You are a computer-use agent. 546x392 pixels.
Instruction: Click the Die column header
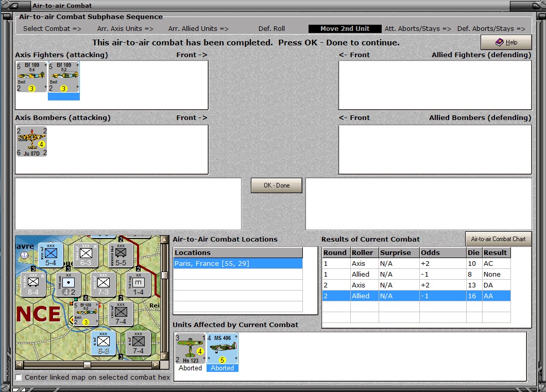click(x=474, y=253)
